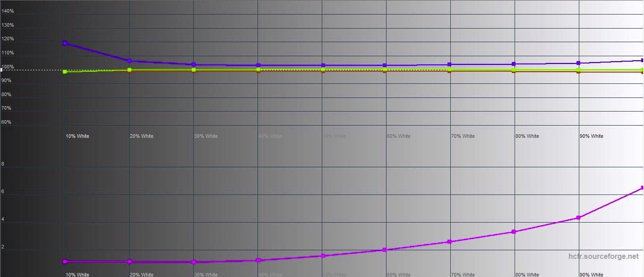
Task: Click the magenta point at 90% White
Action: point(578,218)
